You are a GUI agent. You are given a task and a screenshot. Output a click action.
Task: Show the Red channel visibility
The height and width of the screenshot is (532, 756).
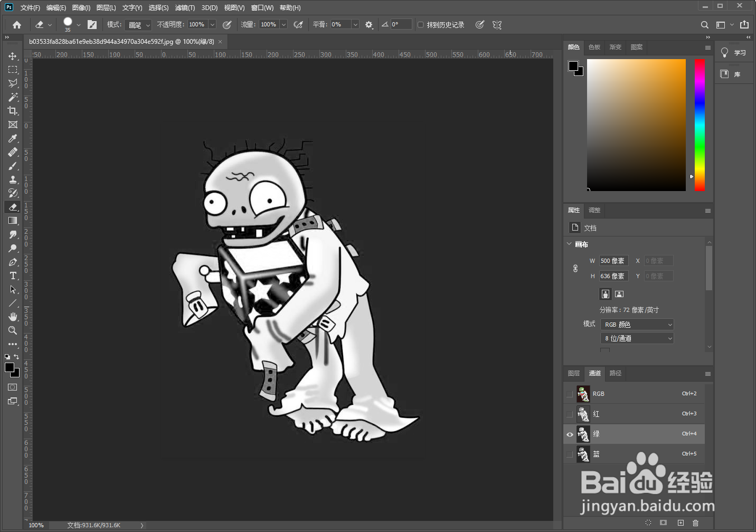pyautogui.click(x=570, y=414)
